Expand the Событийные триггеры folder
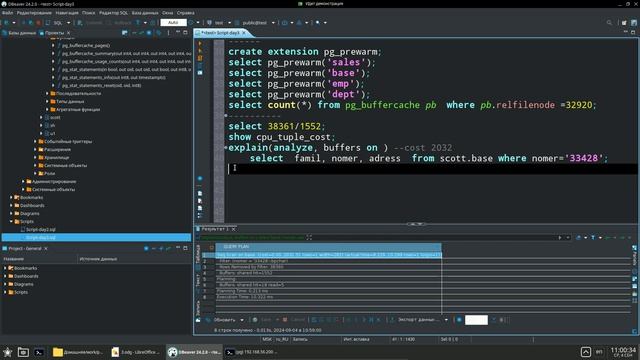640x360 pixels. tap(36, 141)
